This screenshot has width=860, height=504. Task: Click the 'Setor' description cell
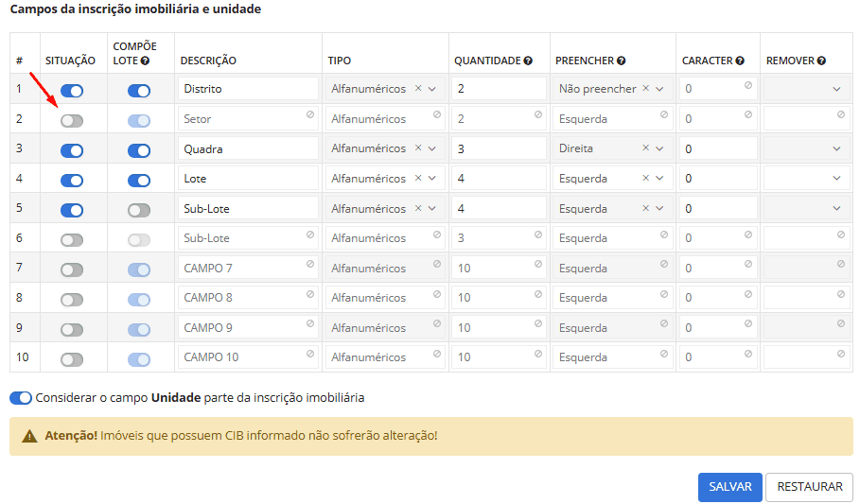(x=248, y=118)
